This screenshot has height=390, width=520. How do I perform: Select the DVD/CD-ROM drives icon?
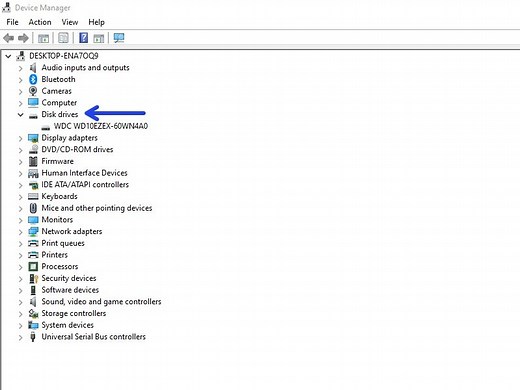click(x=33, y=150)
